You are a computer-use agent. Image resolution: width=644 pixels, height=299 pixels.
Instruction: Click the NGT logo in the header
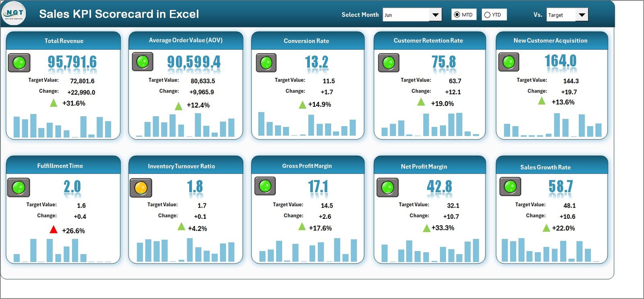[14, 13]
